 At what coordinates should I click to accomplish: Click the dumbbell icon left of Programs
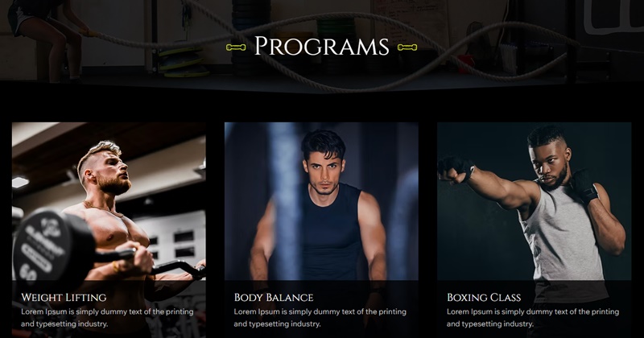(236, 47)
